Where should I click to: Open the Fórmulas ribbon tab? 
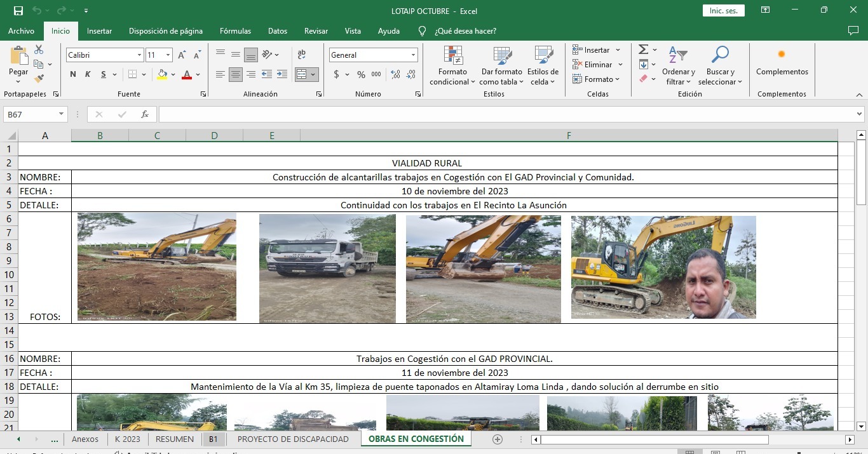tap(235, 30)
